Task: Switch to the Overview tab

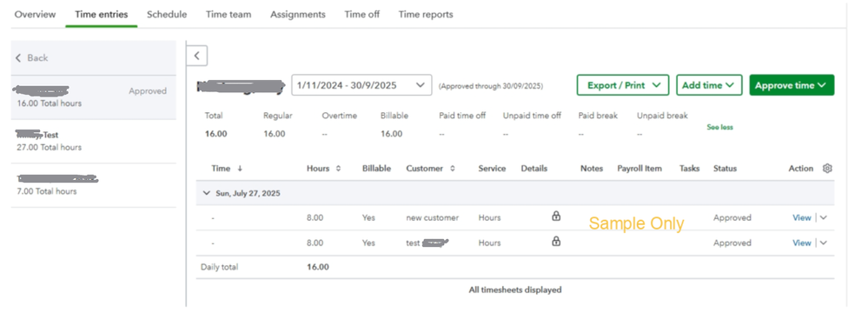Action: tap(35, 15)
